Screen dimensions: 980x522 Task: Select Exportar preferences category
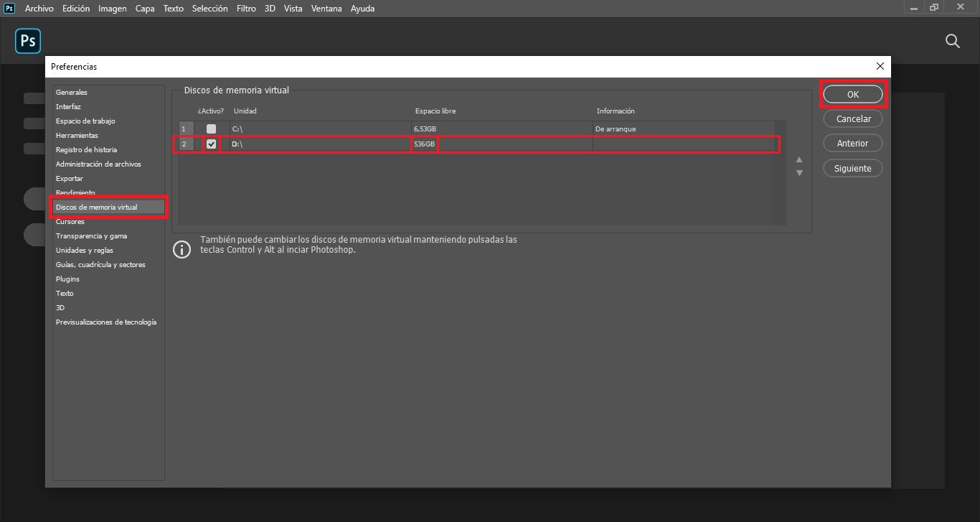click(x=70, y=178)
